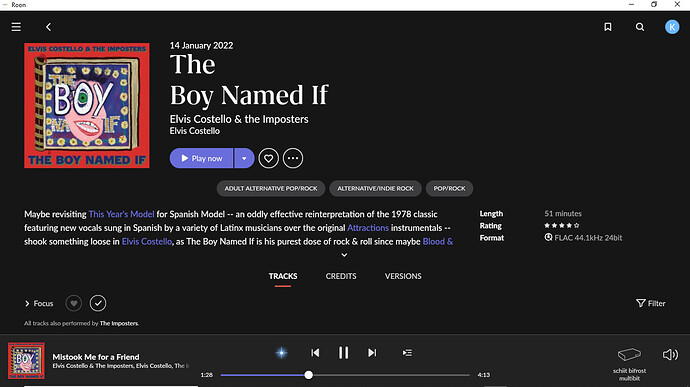
Task: Restore down the Roon window
Action: [654, 4]
